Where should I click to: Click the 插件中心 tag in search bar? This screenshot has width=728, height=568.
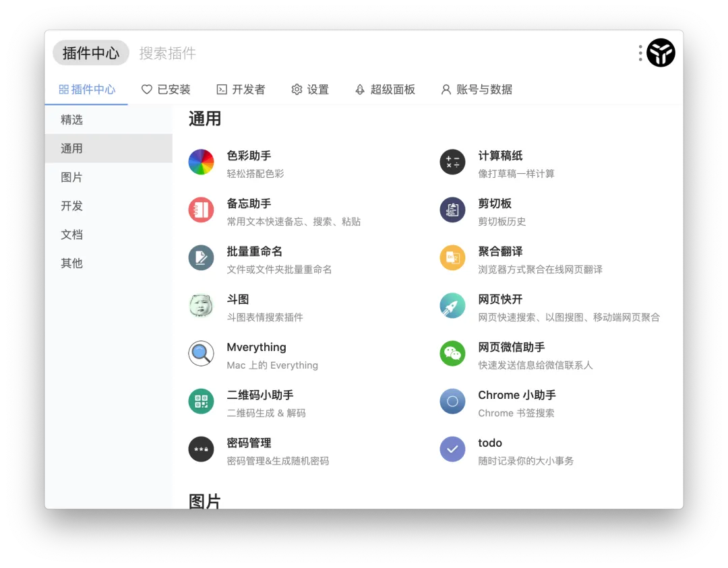[90, 53]
